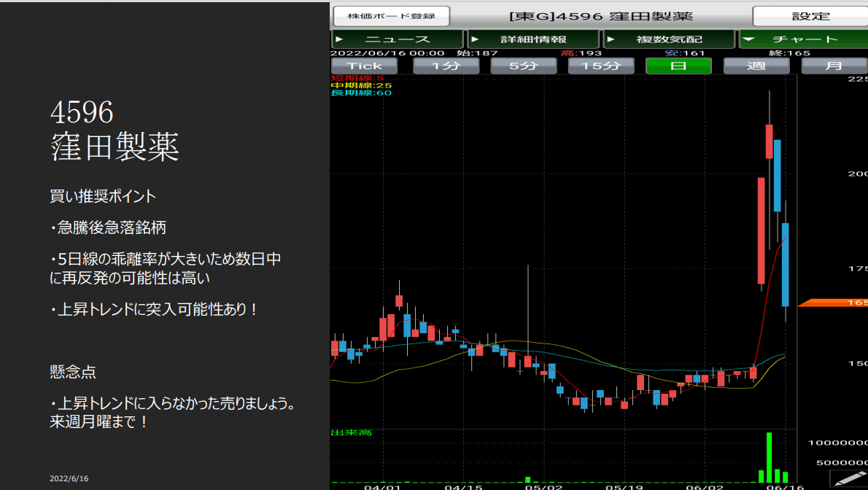Expand the 詳細情報 section
The width and height of the screenshot is (868, 490).
click(x=533, y=39)
